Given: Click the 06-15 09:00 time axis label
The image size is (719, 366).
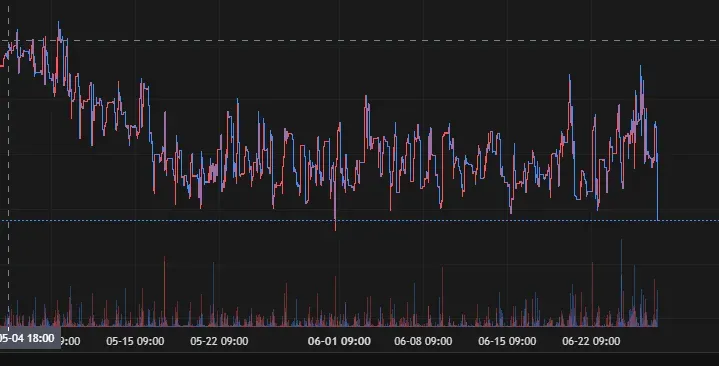Looking at the screenshot, I should point(507,341).
